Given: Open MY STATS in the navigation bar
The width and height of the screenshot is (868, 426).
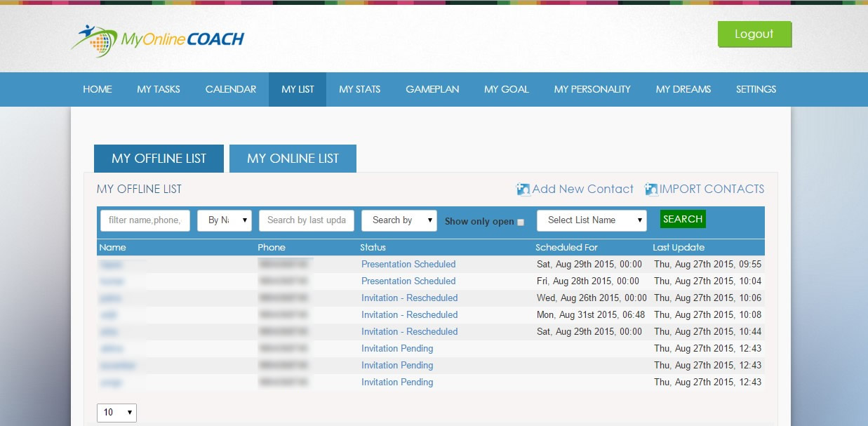Looking at the screenshot, I should (x=359, y=89).
